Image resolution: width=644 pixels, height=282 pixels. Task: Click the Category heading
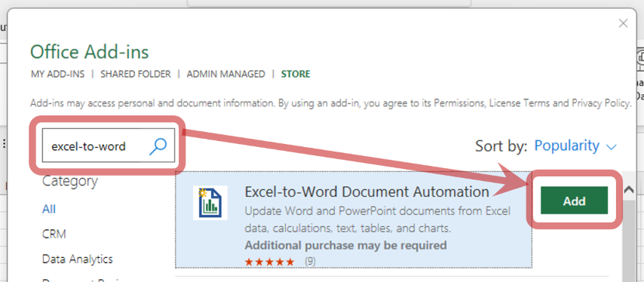[70, 181]
